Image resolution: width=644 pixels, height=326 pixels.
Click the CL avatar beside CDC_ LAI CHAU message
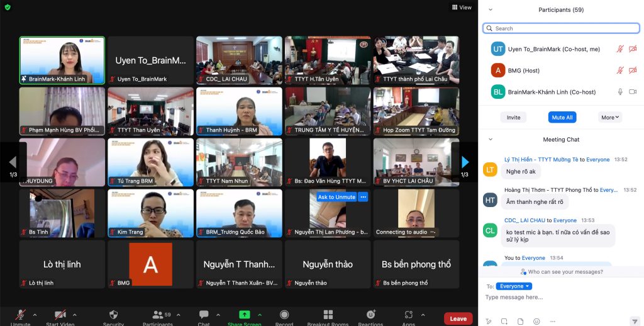(490, 230)
